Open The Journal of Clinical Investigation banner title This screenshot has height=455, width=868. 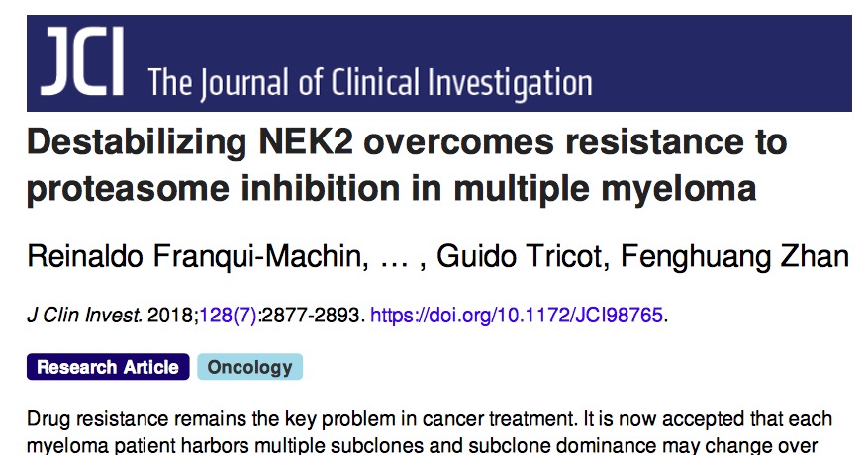click(x=370, y=84)
